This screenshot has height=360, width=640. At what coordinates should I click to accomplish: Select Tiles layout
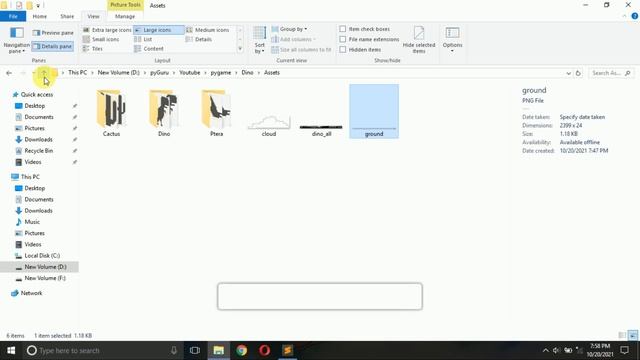(93, 49)
